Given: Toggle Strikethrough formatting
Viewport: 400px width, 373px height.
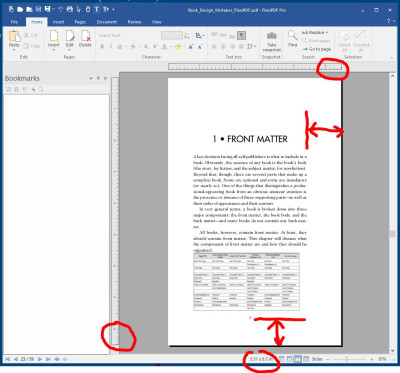Looking at the screenshot, I should 133,47.
